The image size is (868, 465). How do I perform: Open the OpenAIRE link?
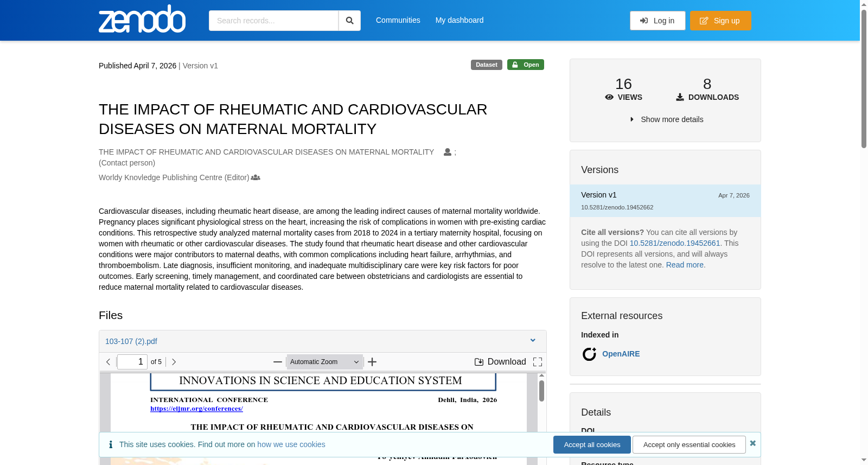pos(621,354)
